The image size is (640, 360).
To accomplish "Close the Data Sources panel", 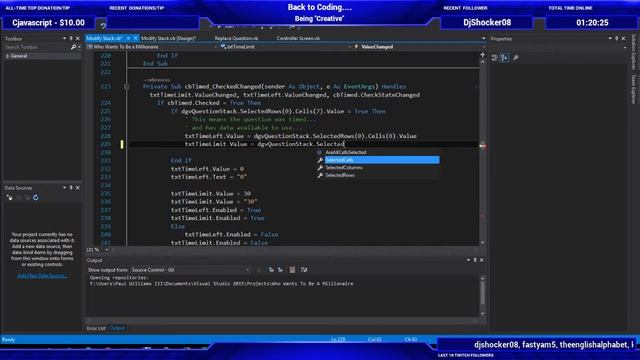I will [x=78, y=188].
